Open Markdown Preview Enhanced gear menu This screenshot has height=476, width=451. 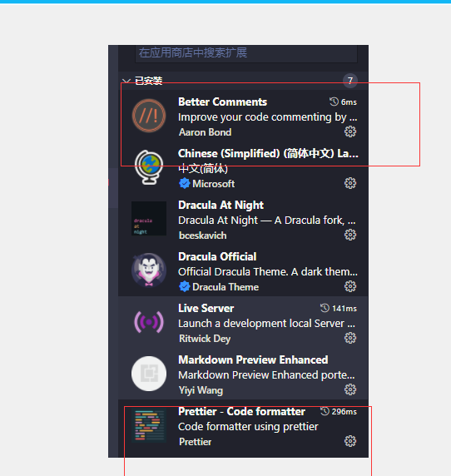coord(350,389)
